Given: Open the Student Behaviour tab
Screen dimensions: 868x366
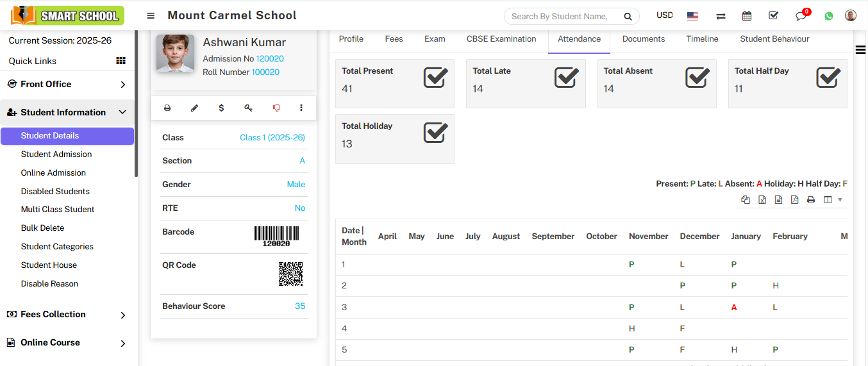Looking at the screenshot, I should pyautogui.click(x=774, y=39).
